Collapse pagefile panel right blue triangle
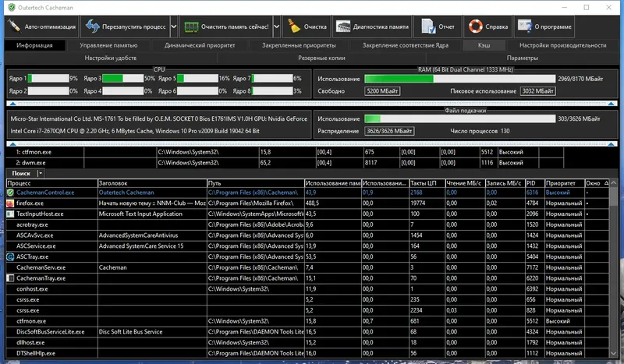 (612, 144)
